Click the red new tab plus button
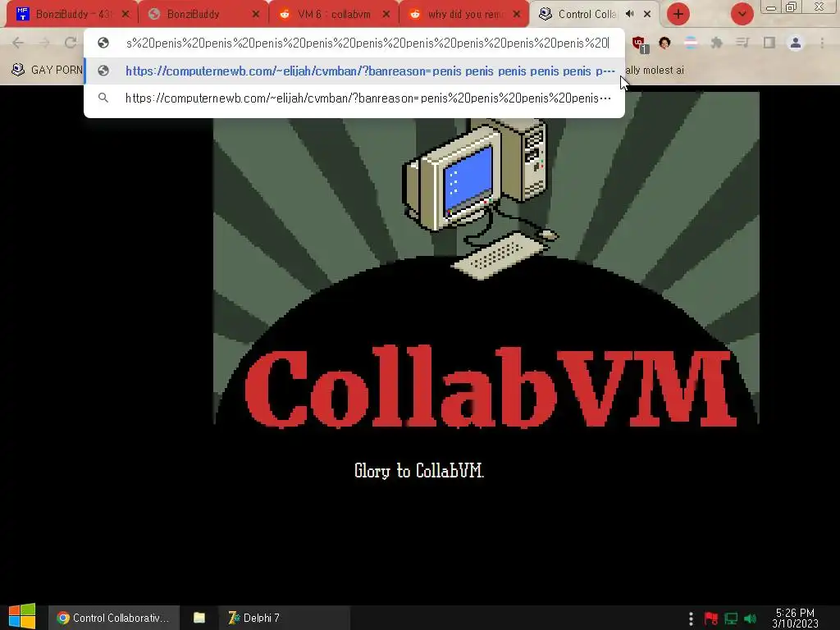The width and height of the screenshot is (840, 630). (x=678, y=14)
